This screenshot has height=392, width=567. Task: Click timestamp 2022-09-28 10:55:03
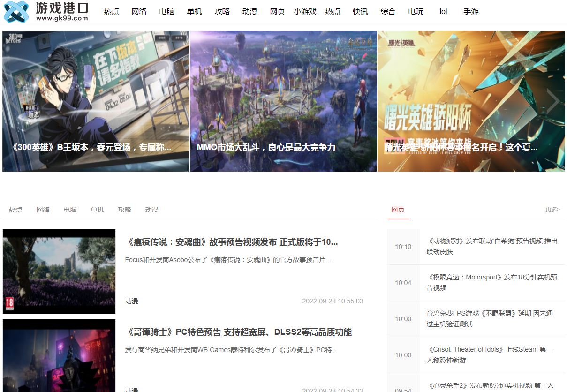tap(333, 301)
